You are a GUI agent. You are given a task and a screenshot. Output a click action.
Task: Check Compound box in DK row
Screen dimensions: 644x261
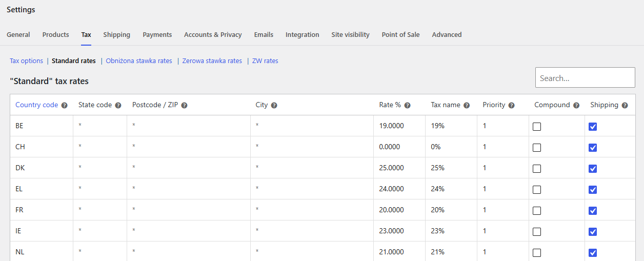tap(537, 169)
